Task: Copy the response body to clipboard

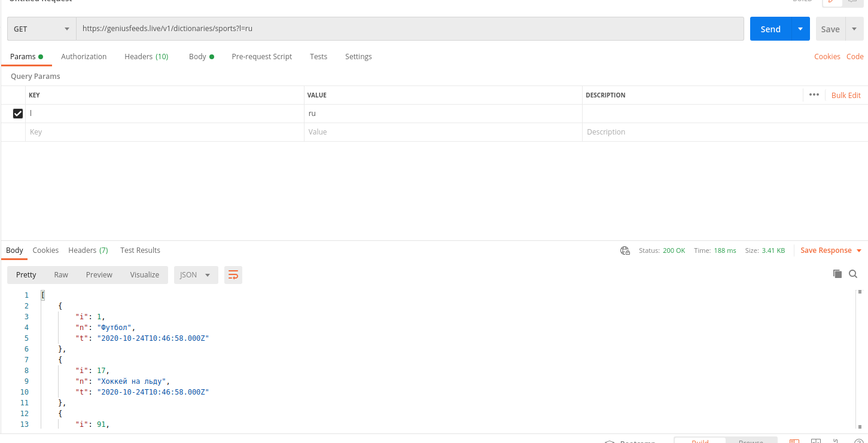Action: point(837,273)
